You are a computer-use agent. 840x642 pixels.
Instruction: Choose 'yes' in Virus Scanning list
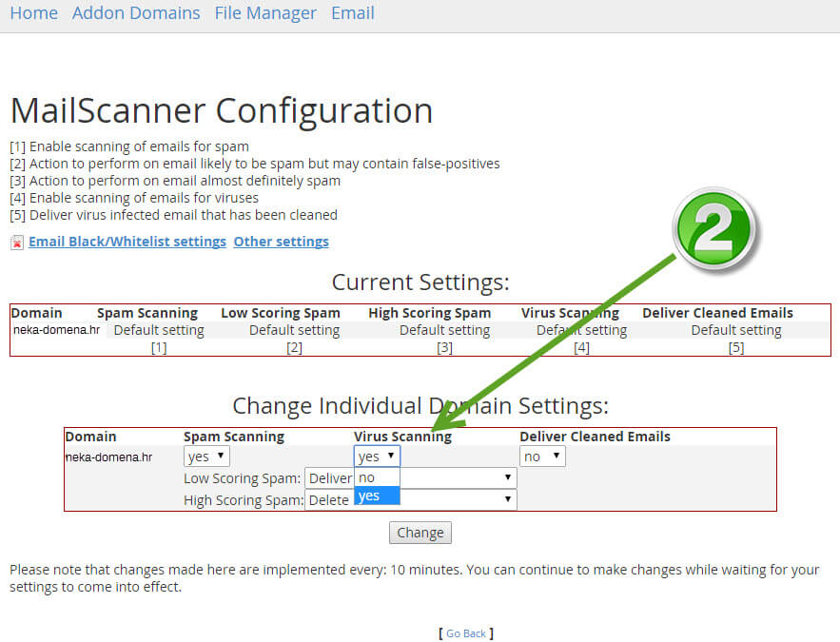(377, 496)
